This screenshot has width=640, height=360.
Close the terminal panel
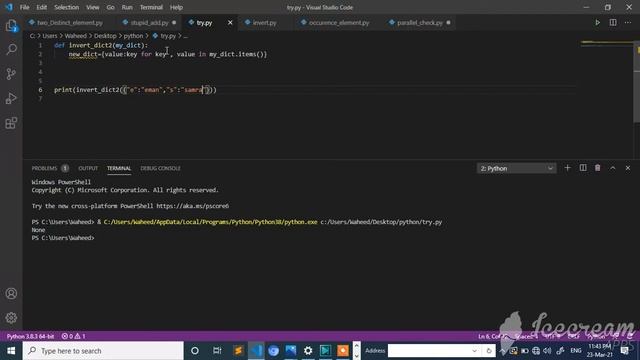pyautogui.click(x=628, y=168)
